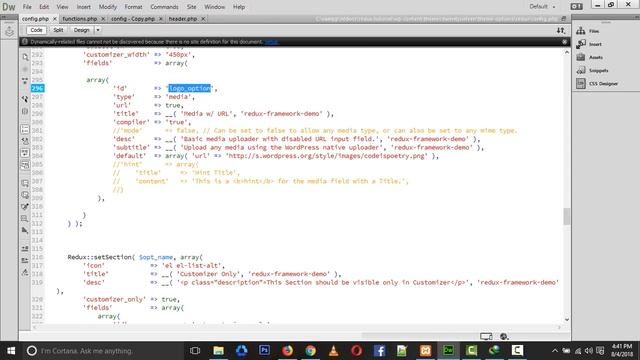Select Parent Tag from coding toolbar
Image resolution: width=640 pixels, height=360 pixels.
[25, 99]
